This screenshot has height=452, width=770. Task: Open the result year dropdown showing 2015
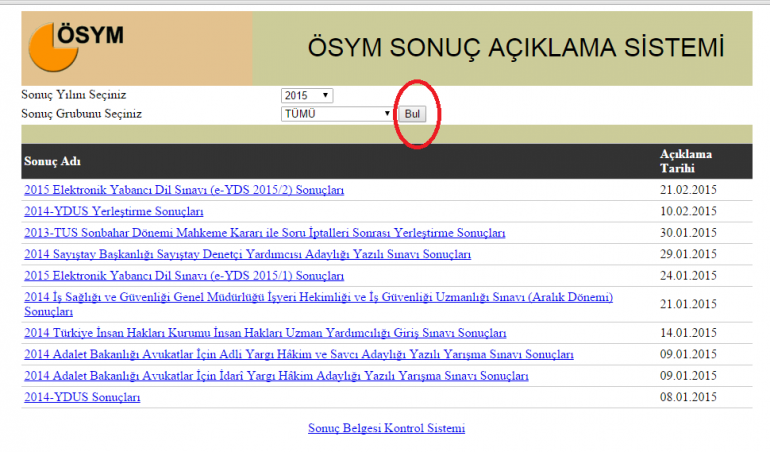pyautogui.click(x=307, y=95)
